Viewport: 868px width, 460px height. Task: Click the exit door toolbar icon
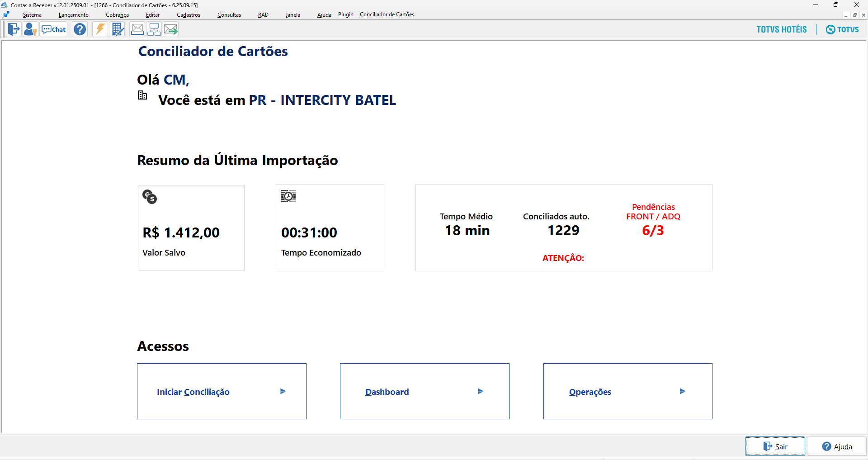[x=14, y=29]
